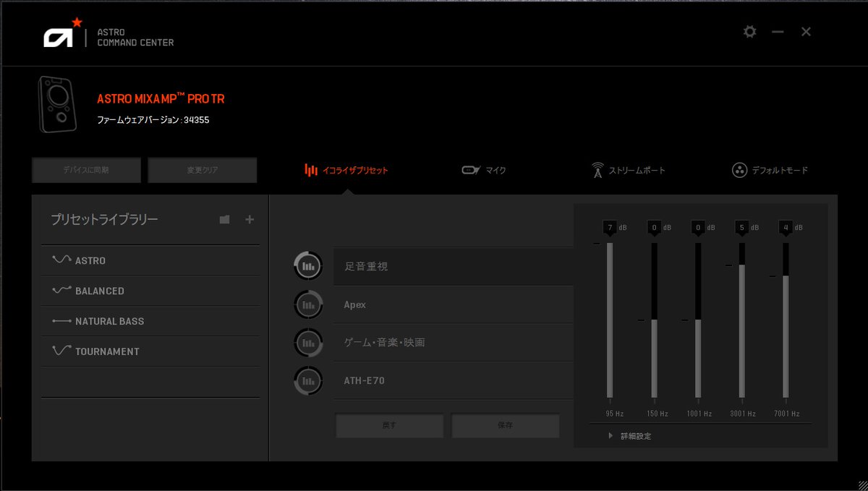The image size is (868, 491).
Task: Add a new preset with plus icon
Action: 250,220
